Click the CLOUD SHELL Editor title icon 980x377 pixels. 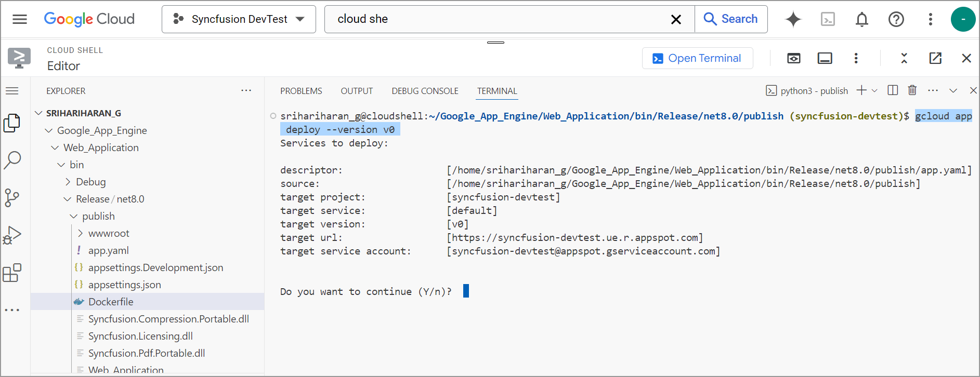pos(19,58)
